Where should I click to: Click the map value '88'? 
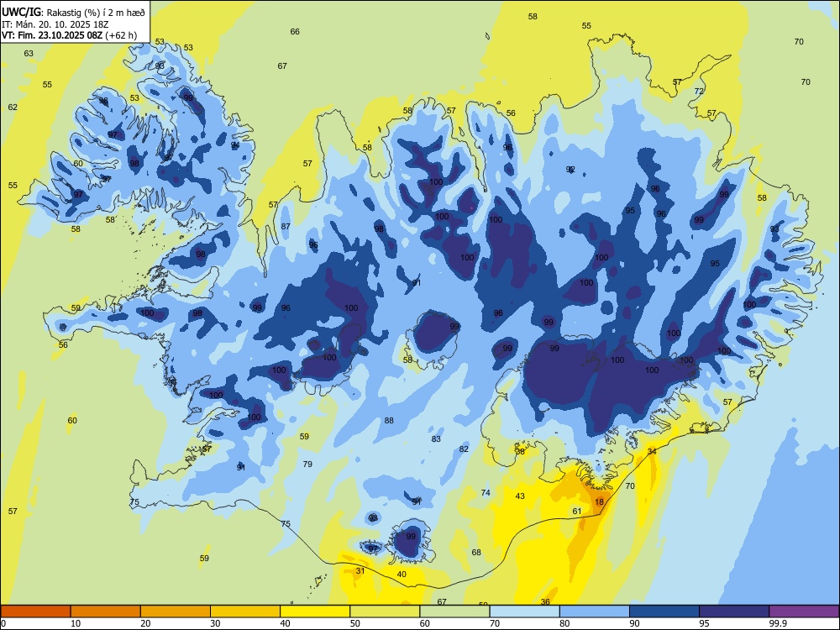(x=389, y=421)
